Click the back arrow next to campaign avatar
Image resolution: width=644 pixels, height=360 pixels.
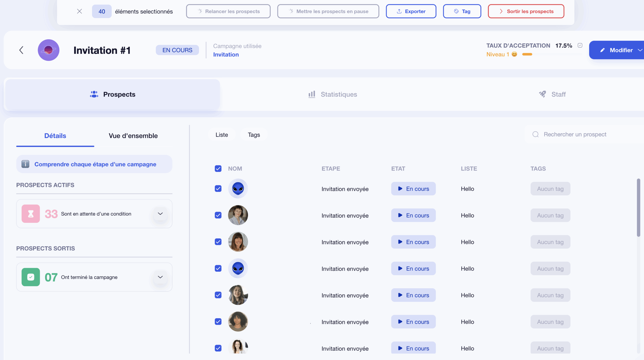pyautogui.click(x=21, y=50)
